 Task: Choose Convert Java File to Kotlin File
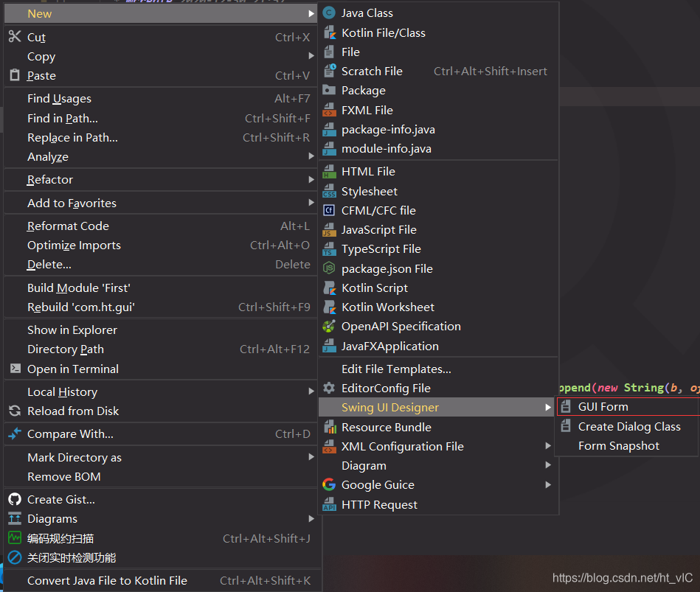[x=161, y=580]
